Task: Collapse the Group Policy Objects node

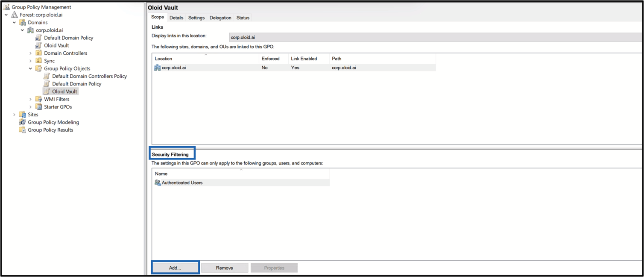Action: [30, 68]
